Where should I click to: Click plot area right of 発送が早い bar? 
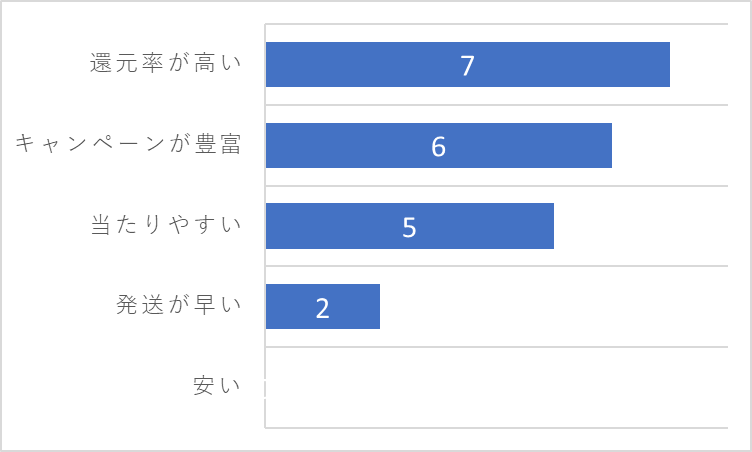coord(554,307)
